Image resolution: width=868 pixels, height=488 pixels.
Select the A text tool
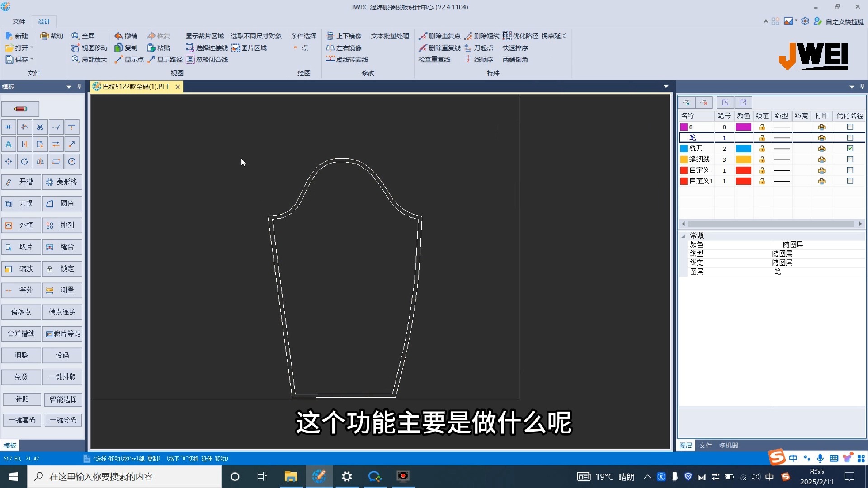coord(8,144)
